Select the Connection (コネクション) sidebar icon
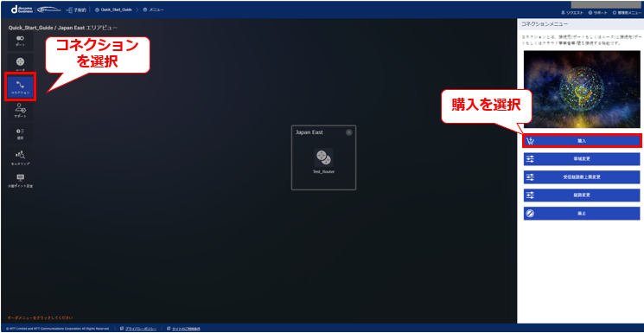644x333 pixels. tap(21, 86)
